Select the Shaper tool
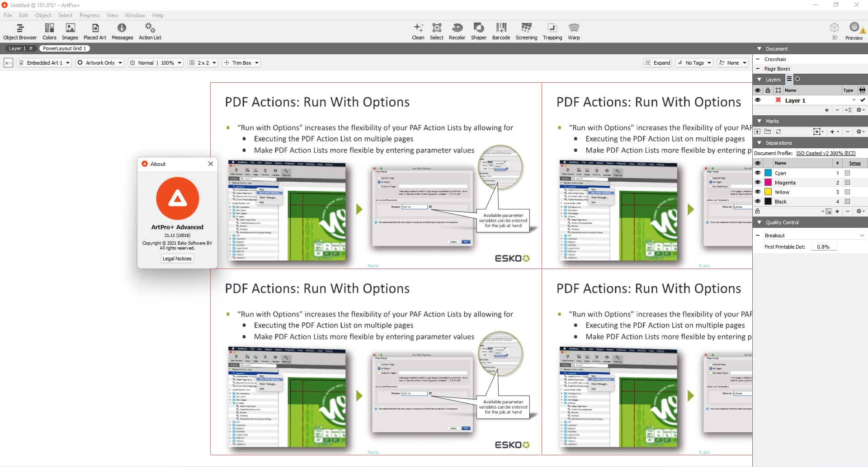Image resolution: width=868 pixels, height=467 pixels. tap(479, 32)
